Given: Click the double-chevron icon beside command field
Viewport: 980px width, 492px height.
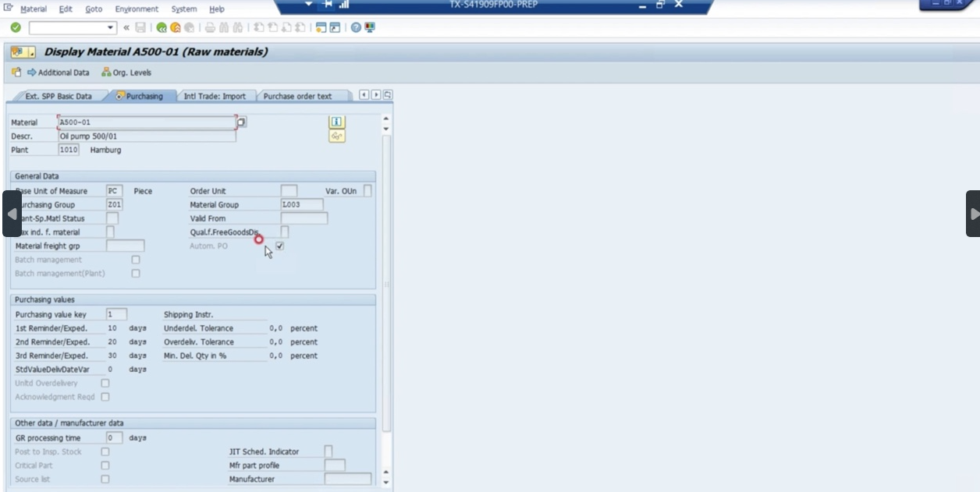Looking at the screenshot, I should pos(126,27).
